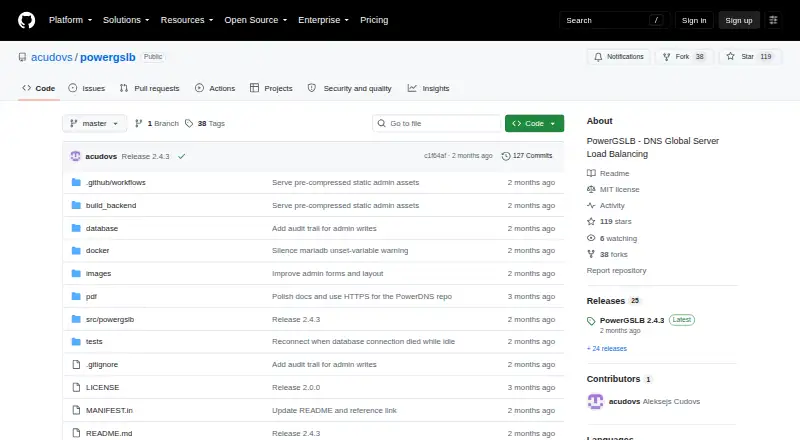Screen dimensions: 800x440
Task: Focus the top Search field
Action: [614, 20]
